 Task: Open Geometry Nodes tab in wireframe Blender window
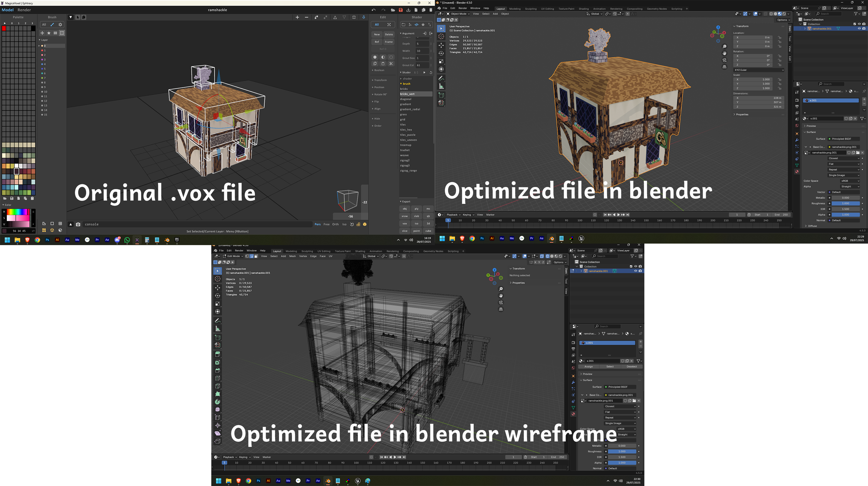tap(433, 251)
